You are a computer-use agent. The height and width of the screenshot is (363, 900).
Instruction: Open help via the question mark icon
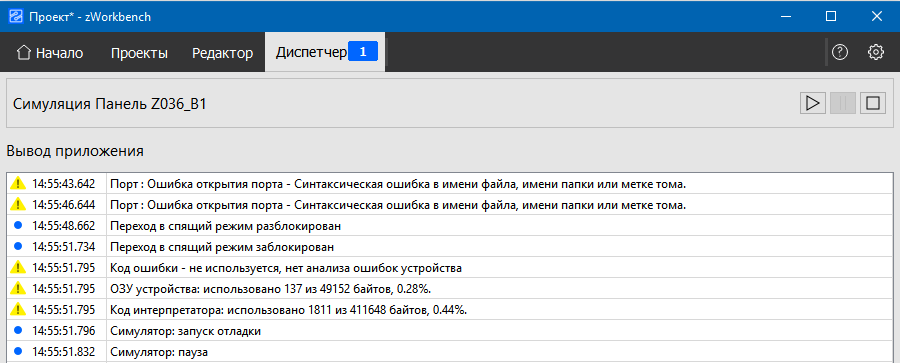(840, 52)
